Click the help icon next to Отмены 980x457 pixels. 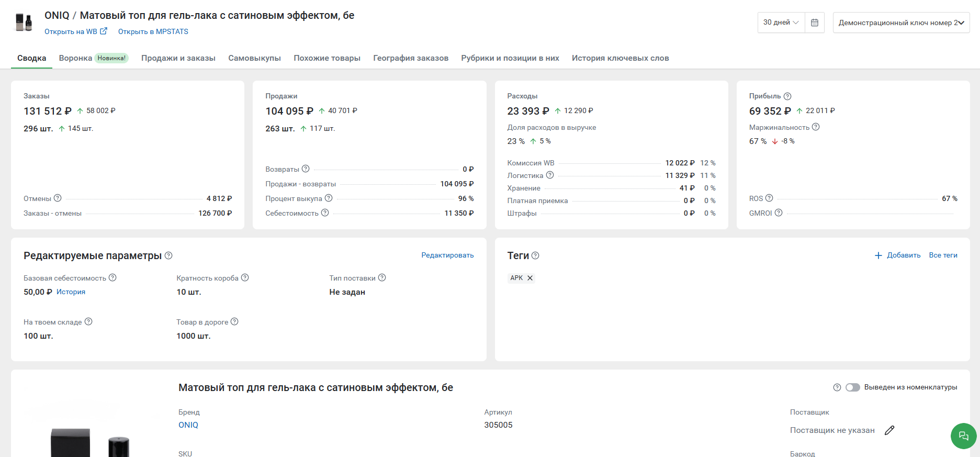tap(58, 198)
